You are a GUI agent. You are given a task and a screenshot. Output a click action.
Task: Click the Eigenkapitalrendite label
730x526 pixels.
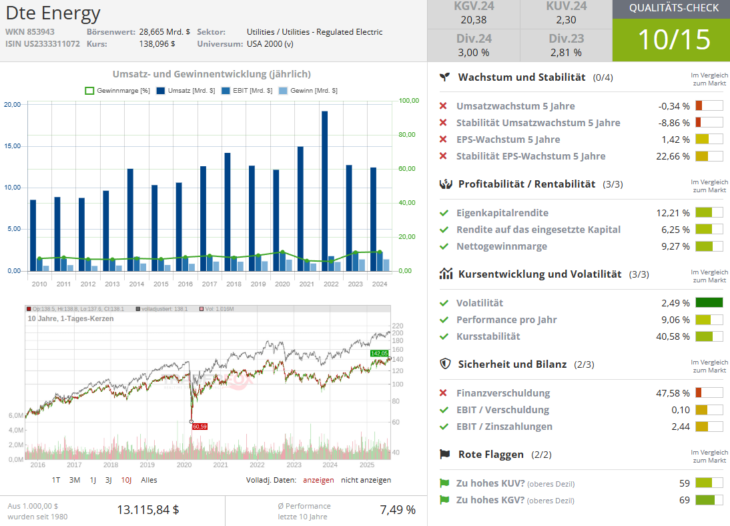tap(502, 213)
